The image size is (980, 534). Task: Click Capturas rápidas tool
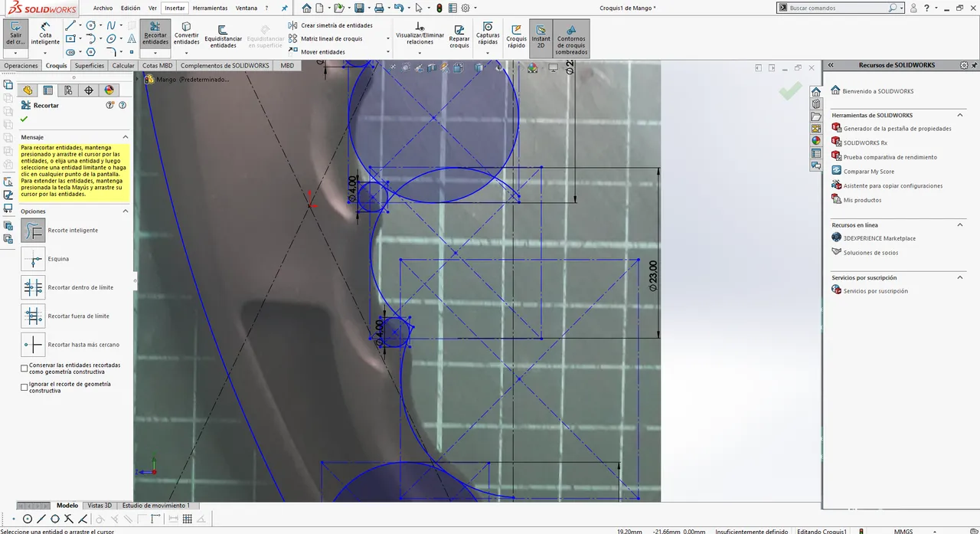[488, 34]
